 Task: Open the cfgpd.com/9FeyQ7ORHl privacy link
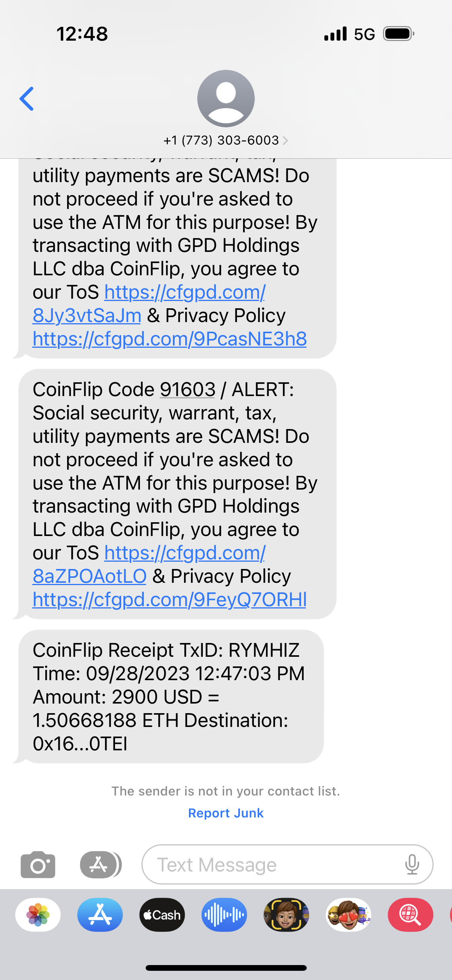(x=169, y=600)
